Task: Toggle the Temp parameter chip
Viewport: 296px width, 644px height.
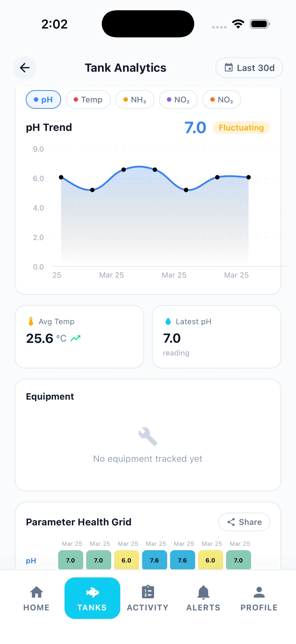Action: [x=88, y=99]
